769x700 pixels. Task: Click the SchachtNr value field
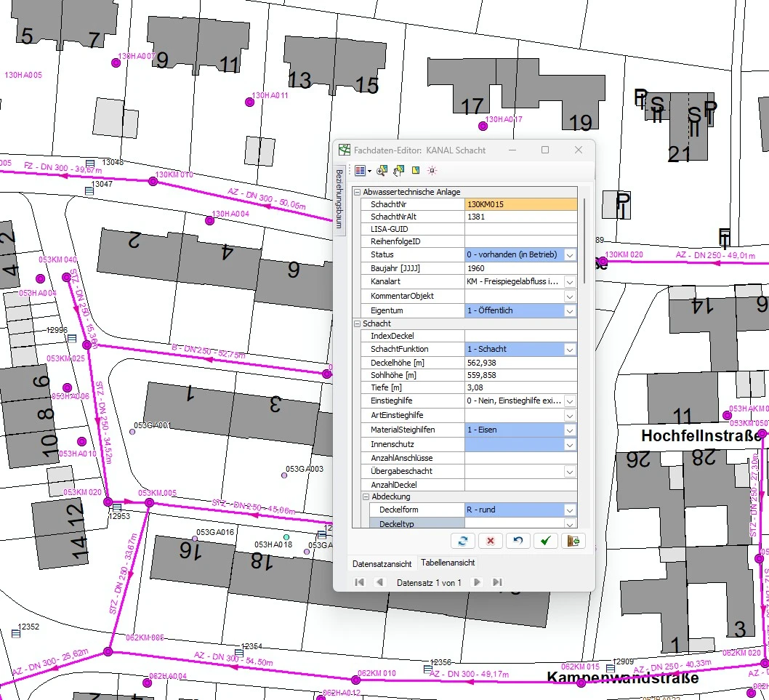(x=520, y=205)
